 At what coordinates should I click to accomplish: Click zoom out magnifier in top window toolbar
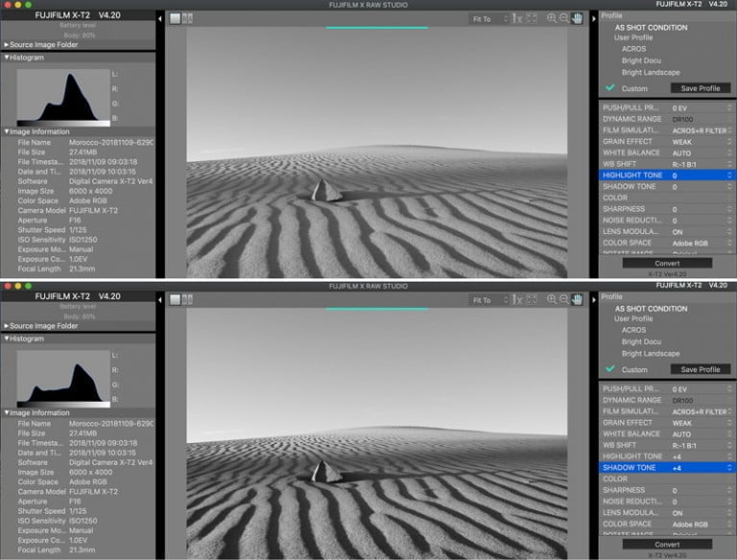tap(564, 18)
